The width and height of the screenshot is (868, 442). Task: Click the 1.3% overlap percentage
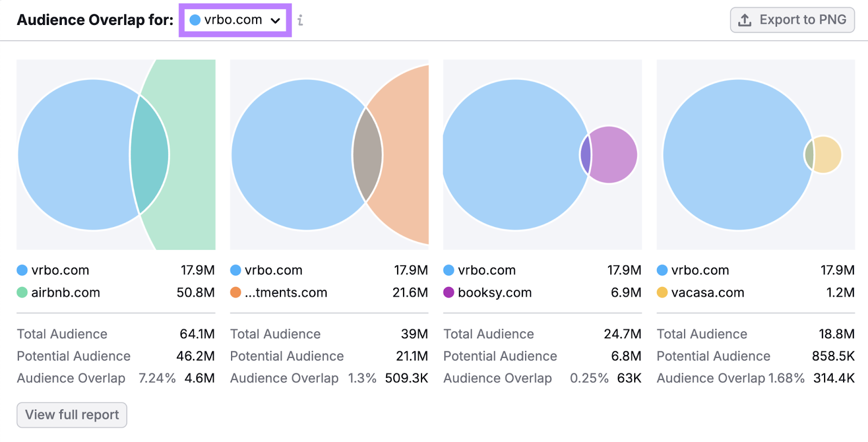pyautogui.click(x=362, y=378)
